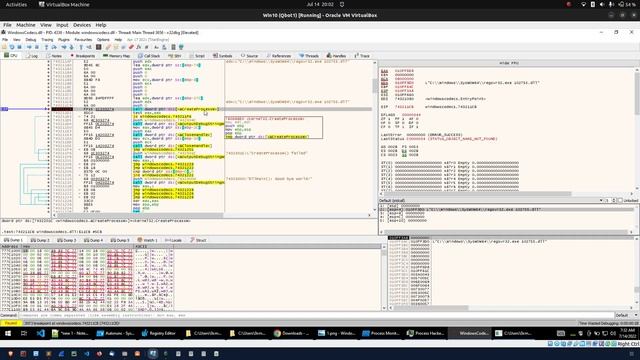Click the Trace into toolbar icon
The height and width of the screenshot is (360, 640).
pos(64,47)
